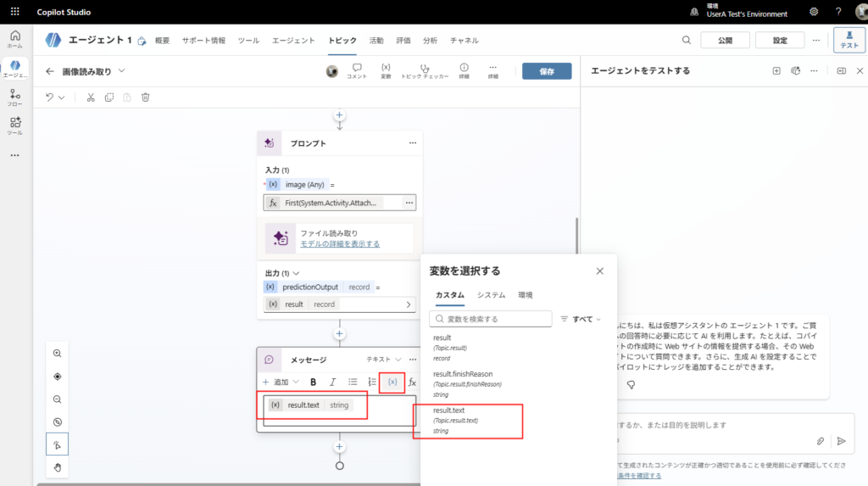Open the コメント comment tool

click(x=357, y=71)
